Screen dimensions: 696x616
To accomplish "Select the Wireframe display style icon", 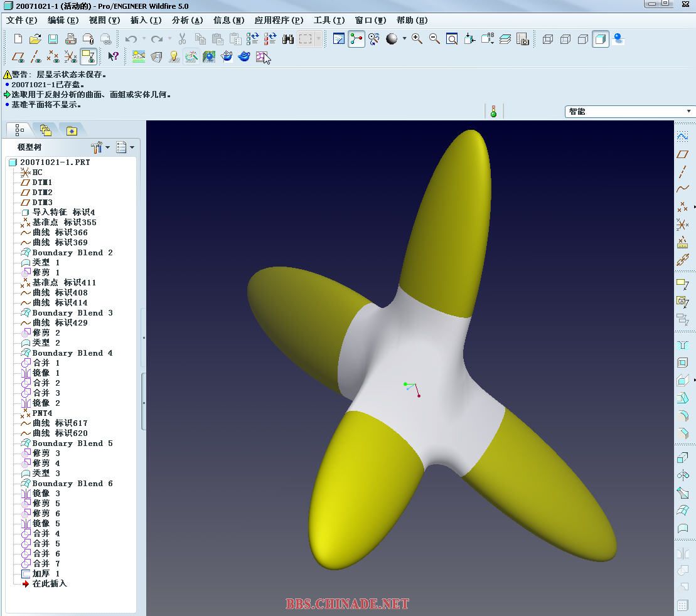I will [548, 39].
